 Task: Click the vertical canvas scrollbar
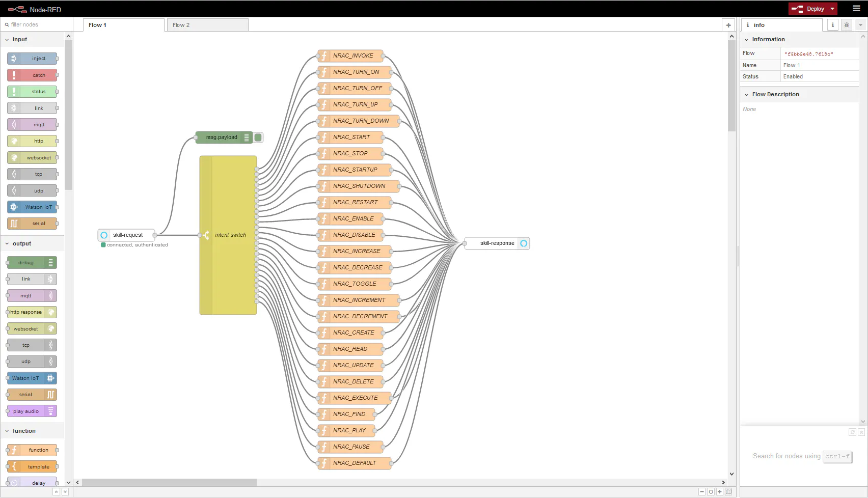732,87
